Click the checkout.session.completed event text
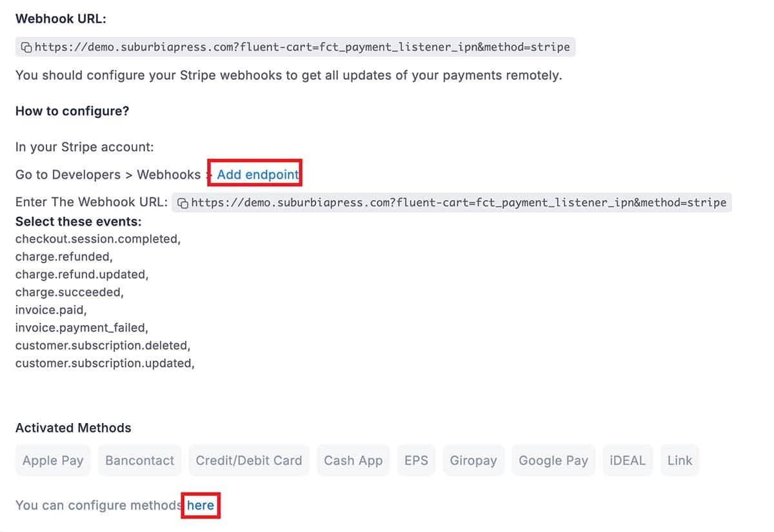774x532 pixels. [x=98, y=239]
